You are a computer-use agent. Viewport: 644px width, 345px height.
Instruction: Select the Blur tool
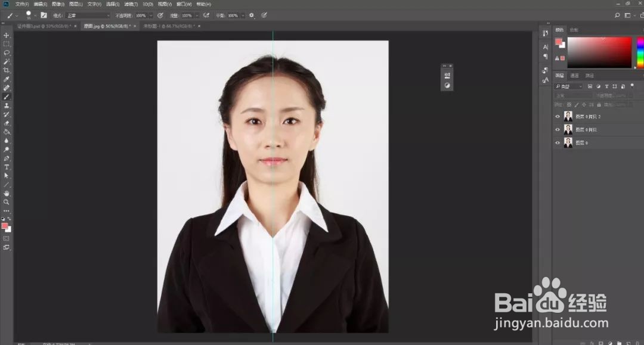(6, 141)
